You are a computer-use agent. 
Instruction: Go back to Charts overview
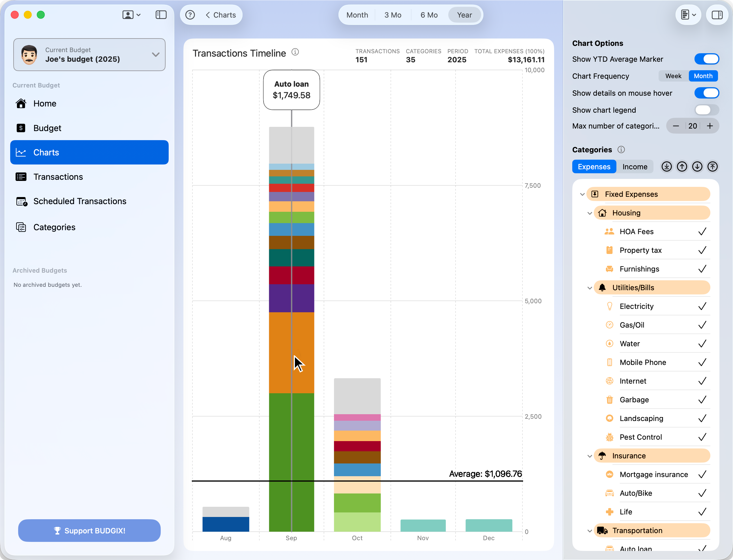click(220, 15)
